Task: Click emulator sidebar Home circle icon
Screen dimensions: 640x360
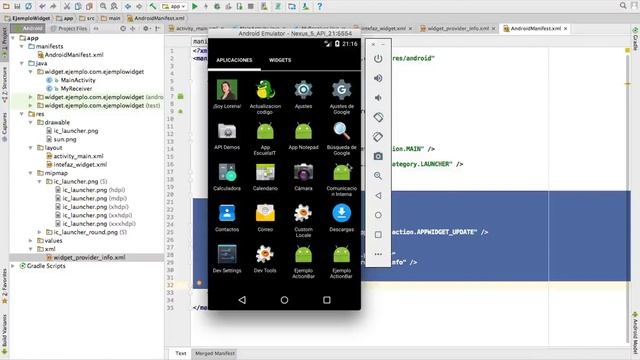Action: coord(378,215)
